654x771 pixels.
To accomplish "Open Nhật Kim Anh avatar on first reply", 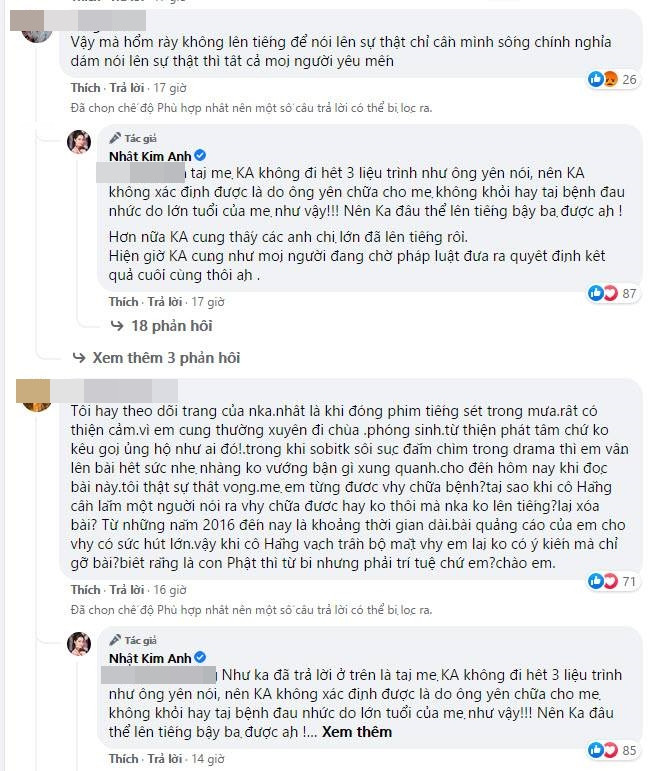I will coord(79,142).
